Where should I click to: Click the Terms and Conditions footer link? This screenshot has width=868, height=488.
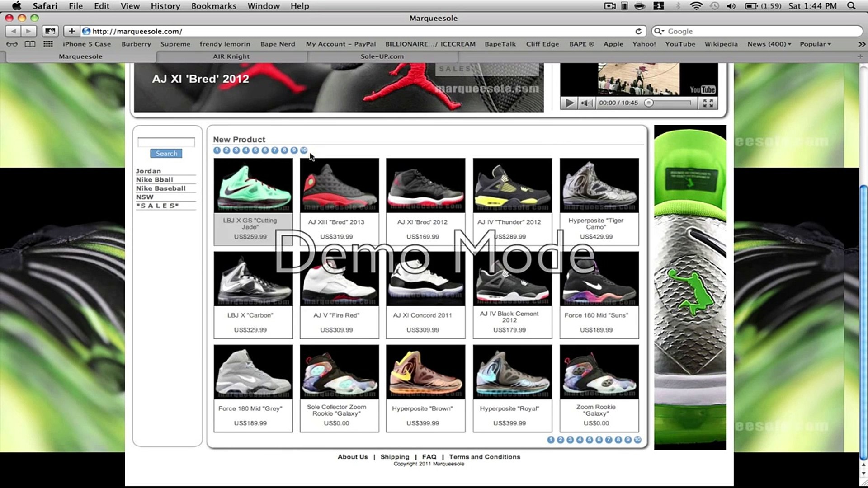[485, 457]
